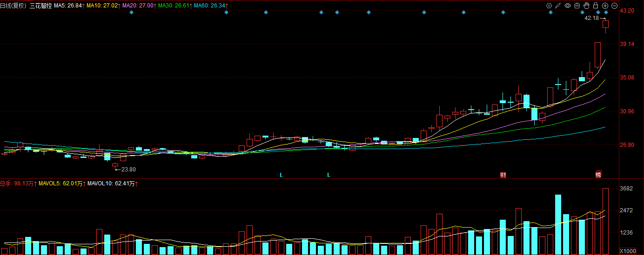Activate the hand pan tool

tap(587, 6)
